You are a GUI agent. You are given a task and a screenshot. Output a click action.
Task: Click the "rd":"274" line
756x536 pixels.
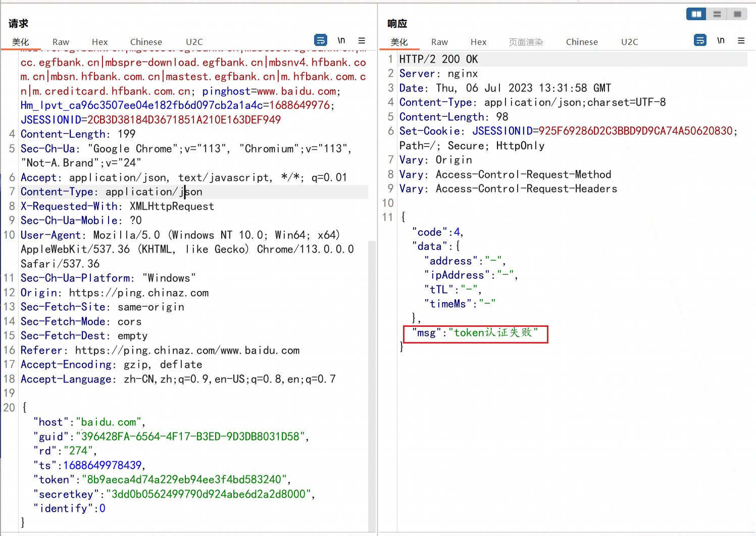(x=65, y=451)
